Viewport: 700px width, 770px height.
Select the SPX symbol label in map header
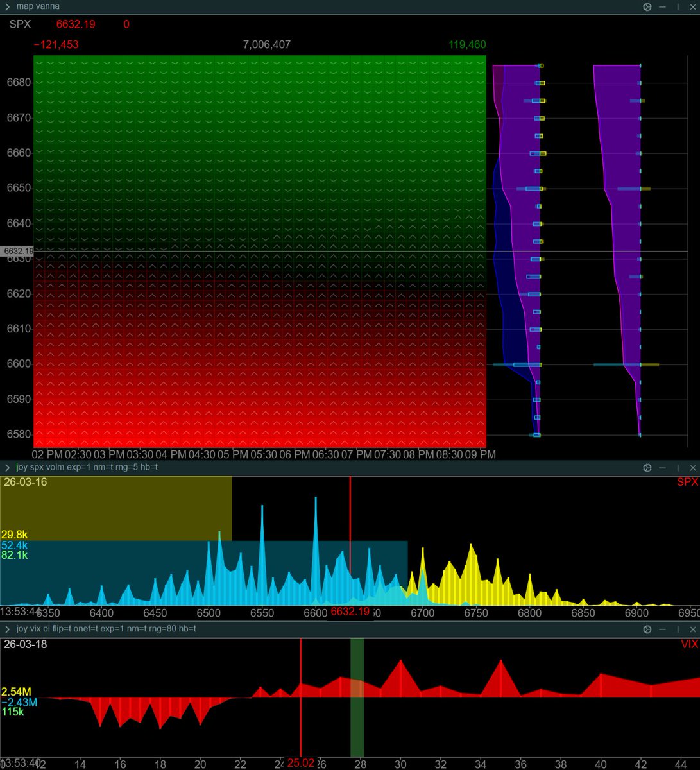[x=20, y=24]
